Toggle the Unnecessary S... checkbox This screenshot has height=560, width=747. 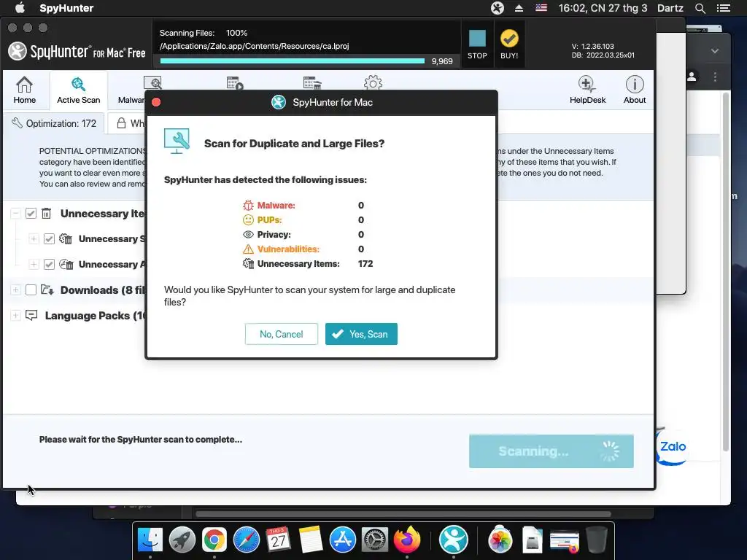click(49, 238)
